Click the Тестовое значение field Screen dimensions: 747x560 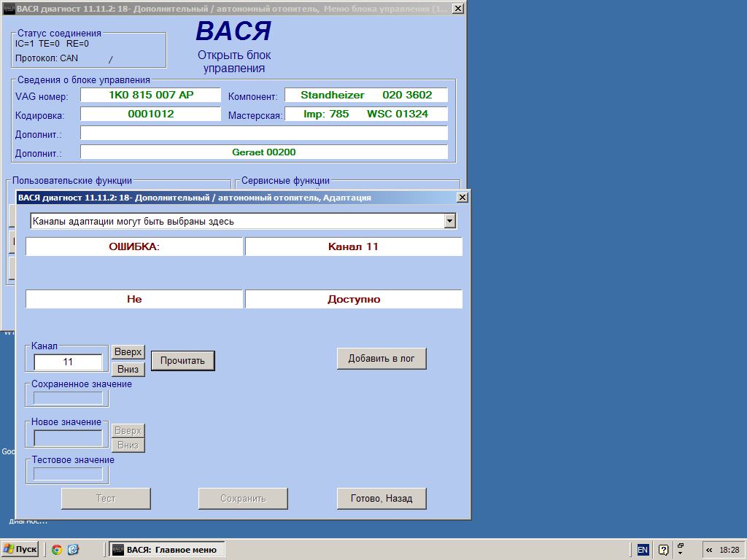click(x=68, y=474)
